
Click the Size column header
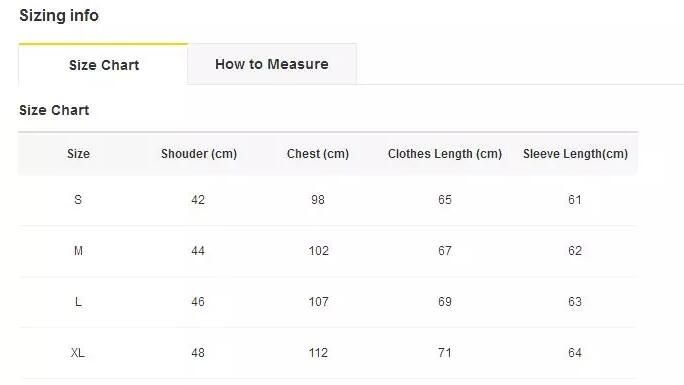[79, 154]
